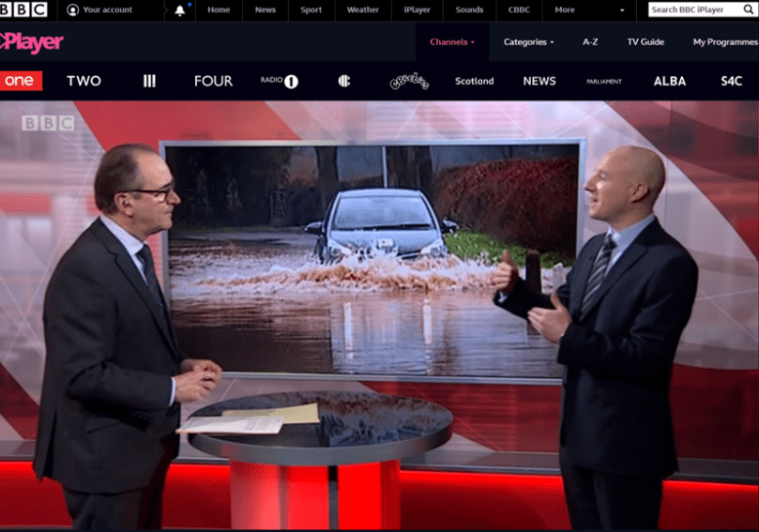Click the BBC logo in top bar
The width and height of the screenshot is (759, 532).
pyautogui.click(x=24, y=9)
